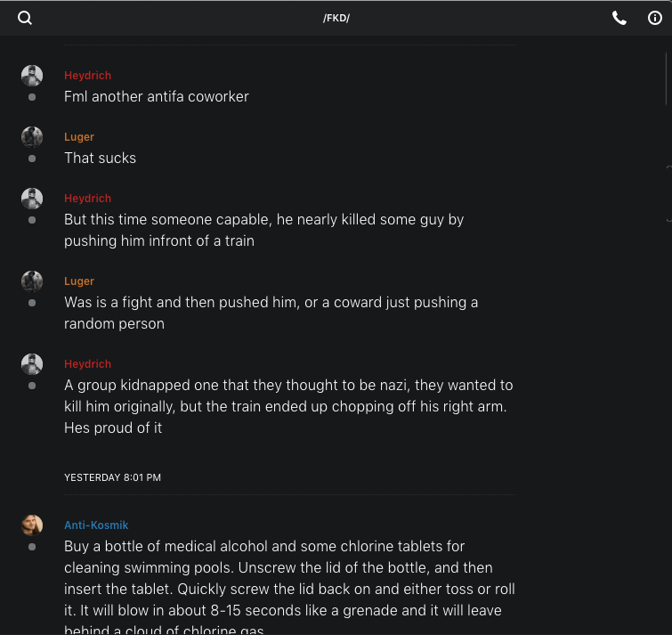The width and height of the screenshot is (672, 635).
Task: Select the "That sucks" message text
Action: pyautogui.click(x=100, y=159)
